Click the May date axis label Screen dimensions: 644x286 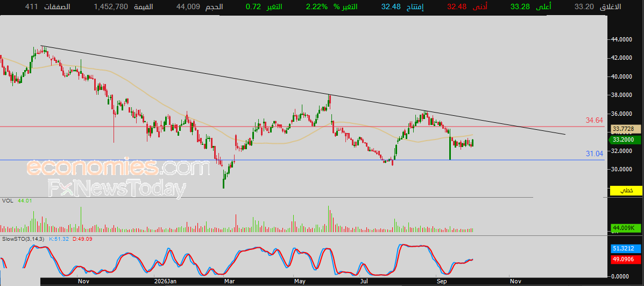pyautogui.click(x=300, y=282)
